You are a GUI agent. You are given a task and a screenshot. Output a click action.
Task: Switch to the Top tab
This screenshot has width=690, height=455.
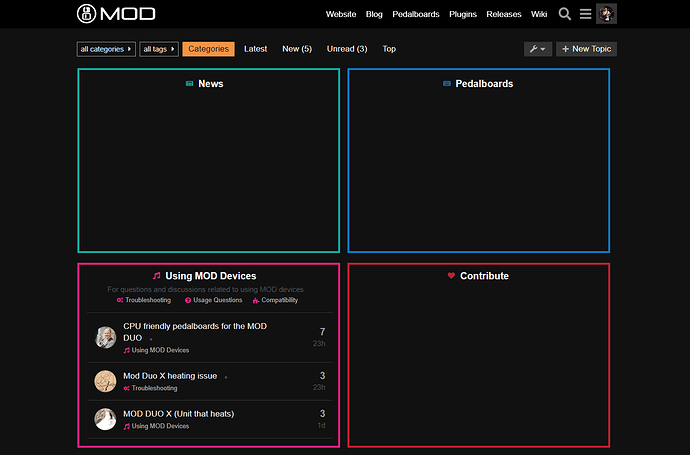pos(389,49)
